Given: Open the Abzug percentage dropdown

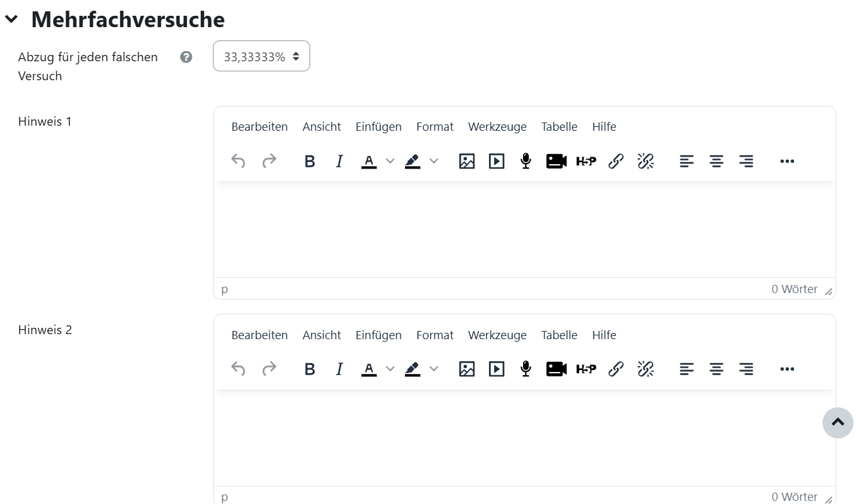Looking at the screenshot, I should pos(262,56).
